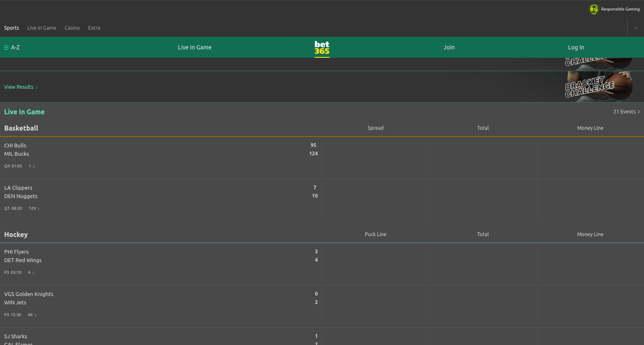Click the MIL Bucks score 124
Image resolution: width=644 pixels, height=345 pixels.
coord(314,154)
